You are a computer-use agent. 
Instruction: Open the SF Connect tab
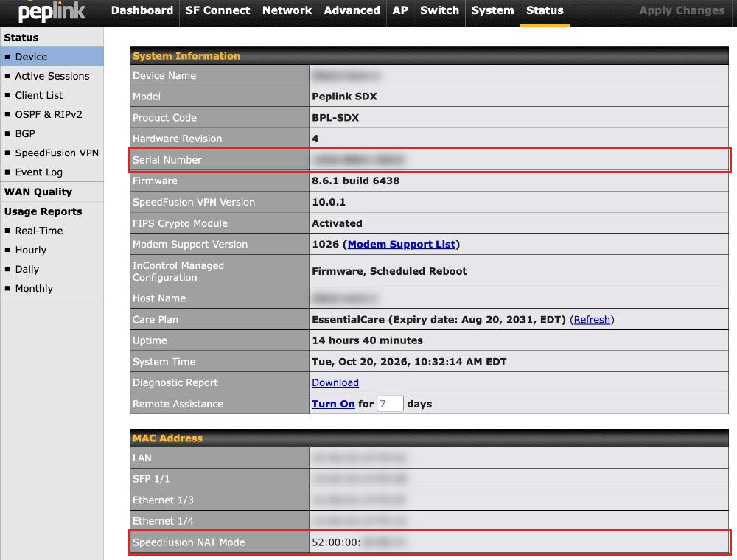[x=217, y=10]
